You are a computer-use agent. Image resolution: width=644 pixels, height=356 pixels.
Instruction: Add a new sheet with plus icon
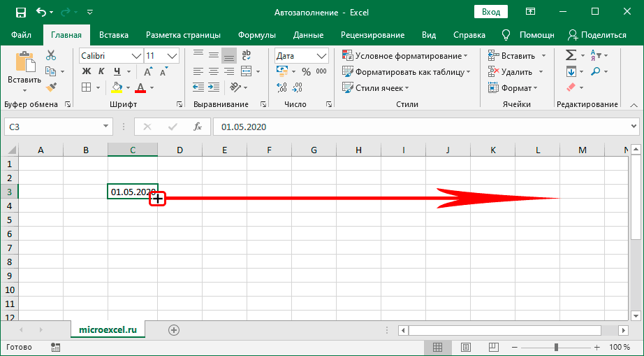[x=174, y=329]
